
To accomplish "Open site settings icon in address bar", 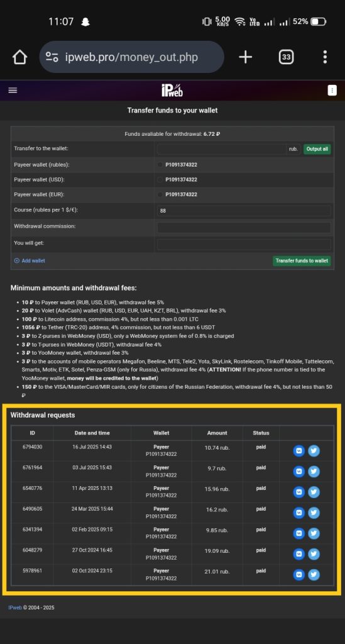I will tap(52, 57).
